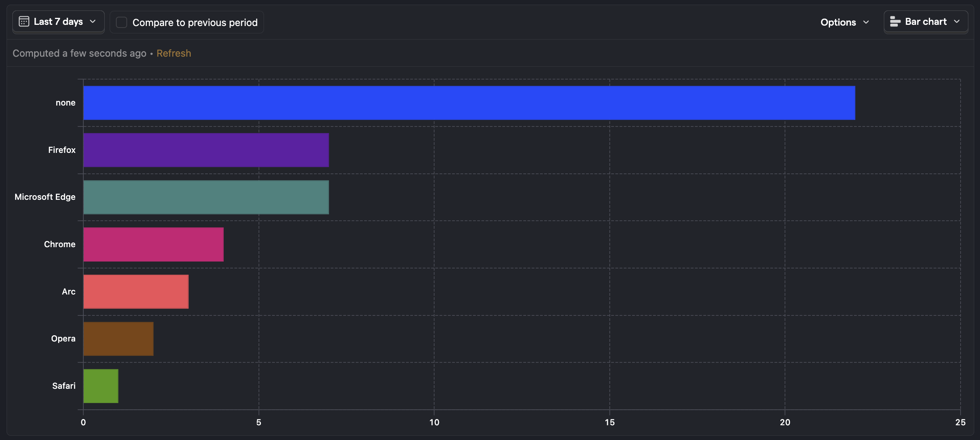Click the 'Arc' axis label

(x=69, y=292)
